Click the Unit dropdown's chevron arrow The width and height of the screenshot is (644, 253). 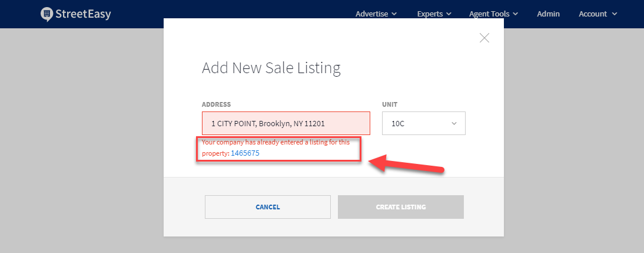(x=454, y=124)
